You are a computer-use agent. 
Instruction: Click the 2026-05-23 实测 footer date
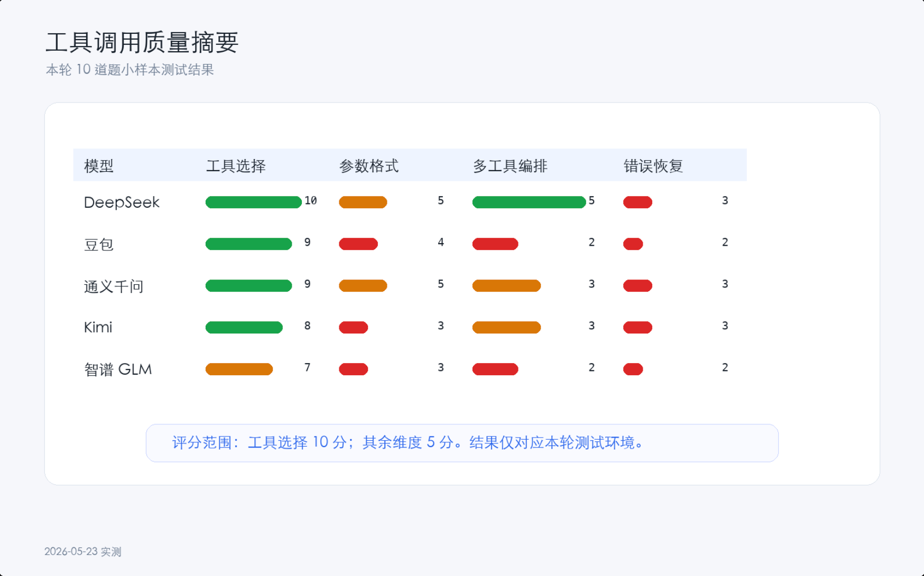click(x=83, y=552)
